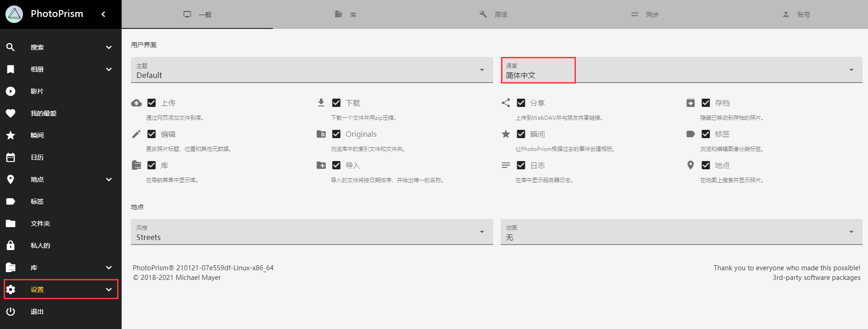
Task: Expand the 相册 albums menu chevron
Action: 109,69
